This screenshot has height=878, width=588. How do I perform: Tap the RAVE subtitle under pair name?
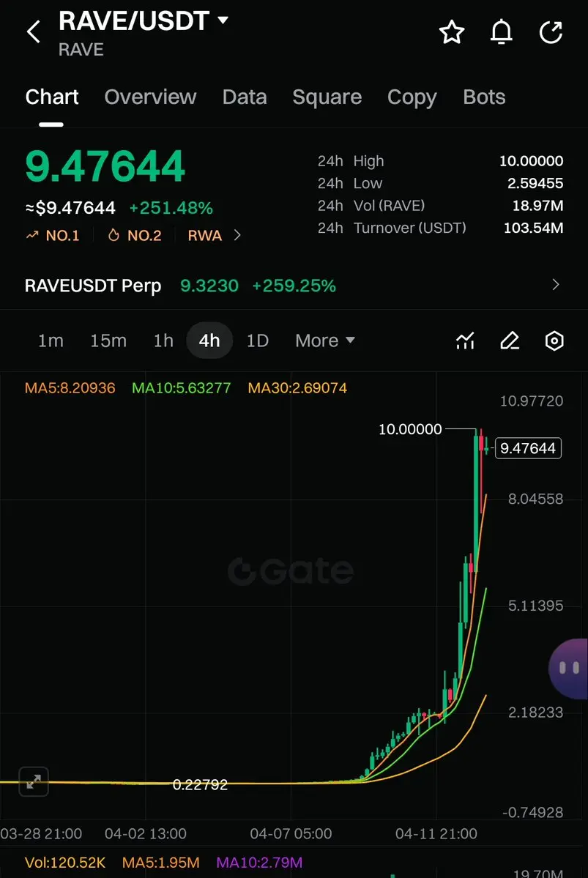pos(81,49)
